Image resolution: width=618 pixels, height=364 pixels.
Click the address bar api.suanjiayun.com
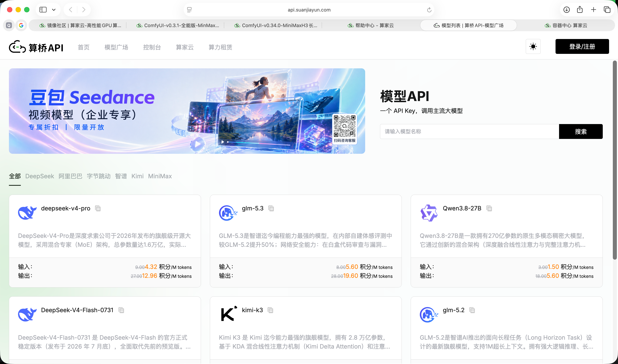(x=309, y=10)
